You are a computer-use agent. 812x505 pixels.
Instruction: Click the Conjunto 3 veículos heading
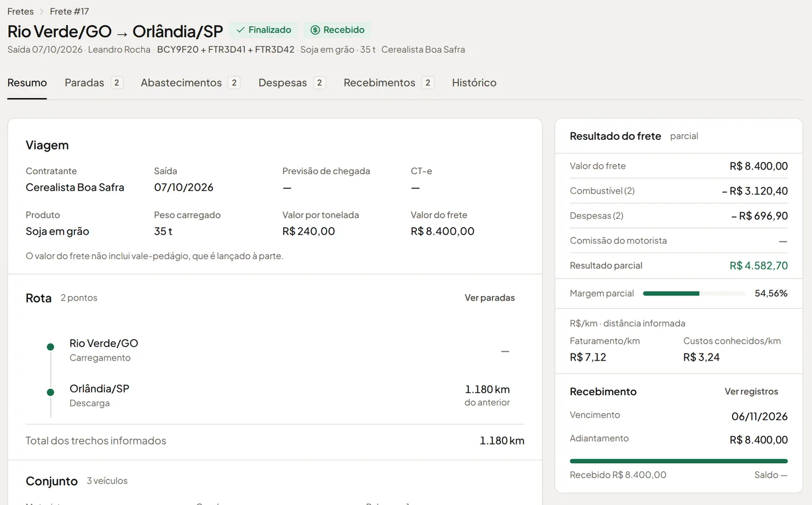(x=77, y=481)
